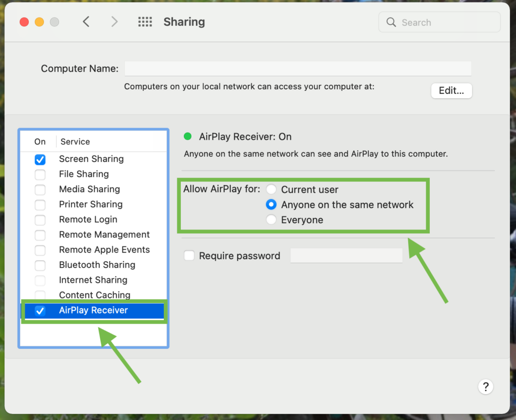Screen dimensions: 516x420
Task: Select the Everyone radio option
Action: coord(271,219)
